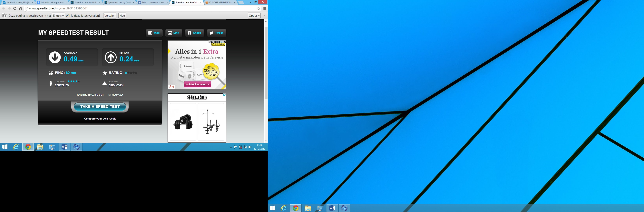Viewport: 644px width, 212px height.
Task: Switch to the KLACHT MELDEN tab
Action: click(219, 3)
